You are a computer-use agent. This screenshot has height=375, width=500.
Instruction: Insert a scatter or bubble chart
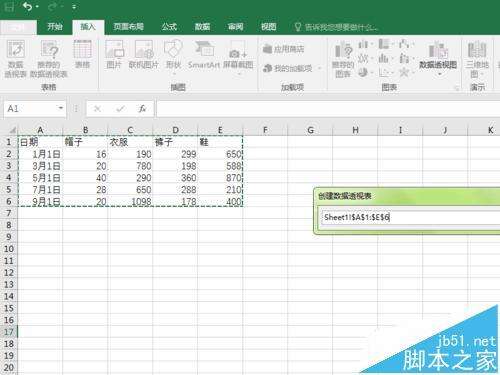[385, 72]
